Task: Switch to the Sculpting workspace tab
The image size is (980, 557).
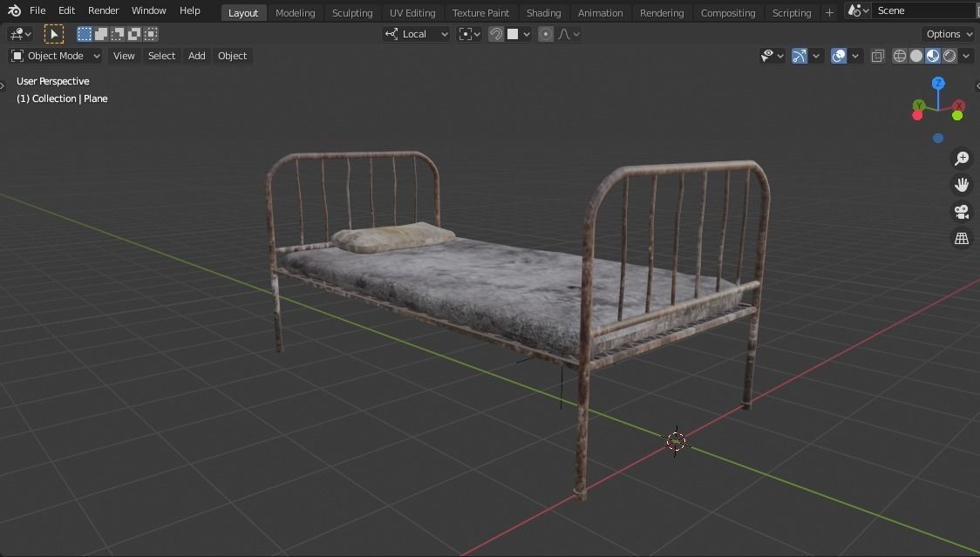Action: point(352,12)
